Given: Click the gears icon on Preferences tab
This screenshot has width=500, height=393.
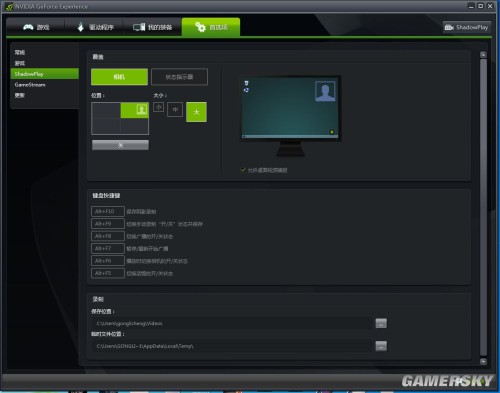Looking at the screenshot, I should point(200,27).
